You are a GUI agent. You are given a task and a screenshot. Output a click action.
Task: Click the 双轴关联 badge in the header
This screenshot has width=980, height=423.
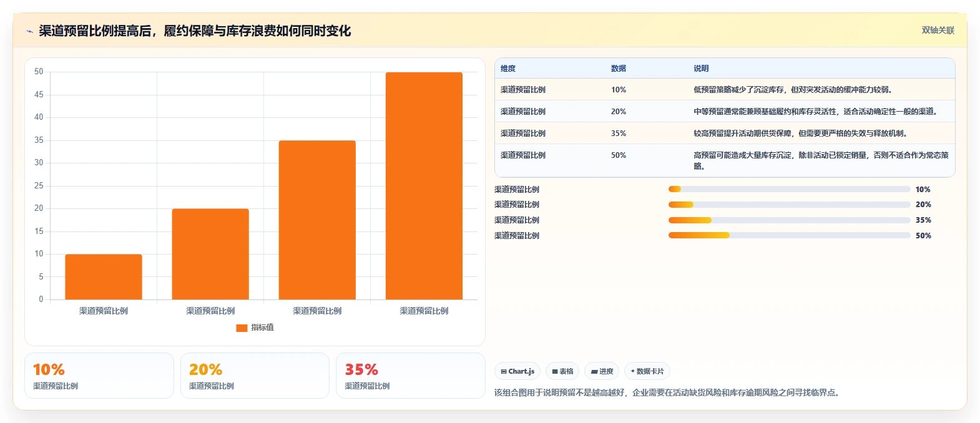tap(938, 30)
